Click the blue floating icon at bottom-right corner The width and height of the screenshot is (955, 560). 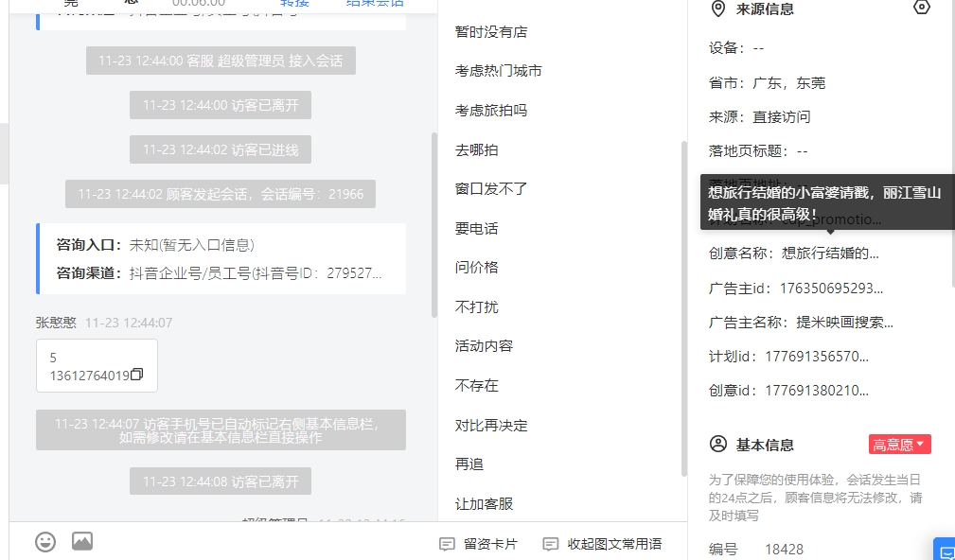click(945, 550)
